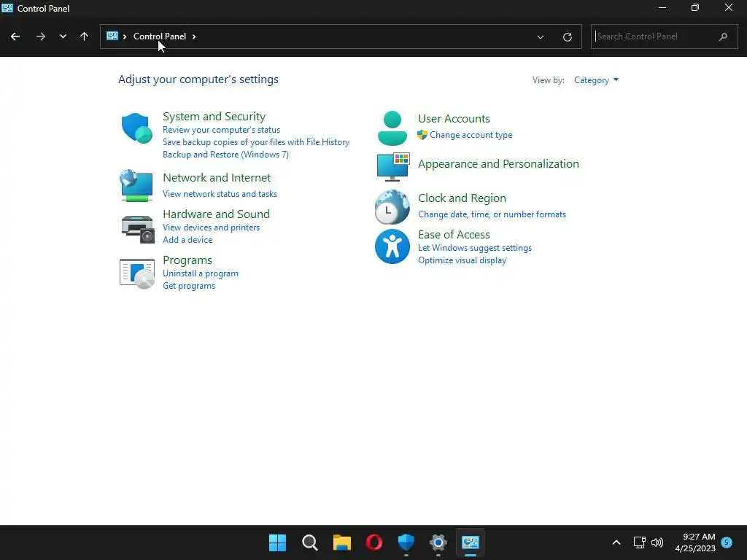This screenshot has height=560, width=747.
Task: Open System and Security category
Action: (x=214, y=117)
